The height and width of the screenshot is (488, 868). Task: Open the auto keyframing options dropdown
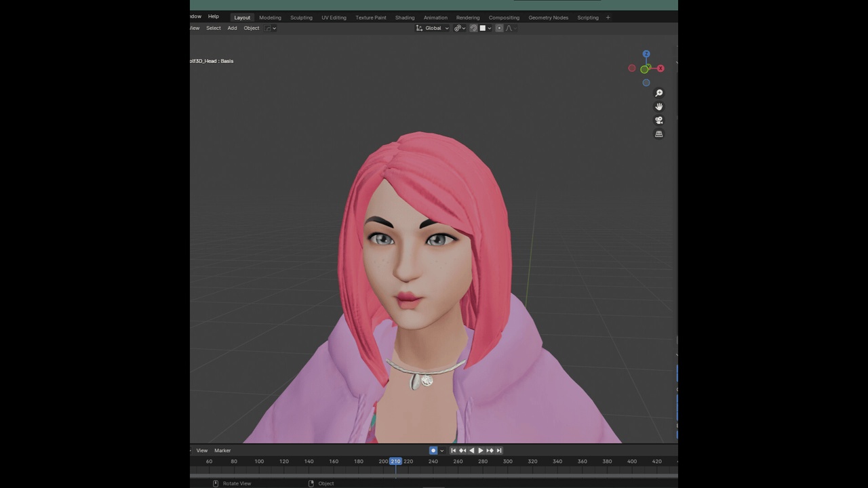442,451
